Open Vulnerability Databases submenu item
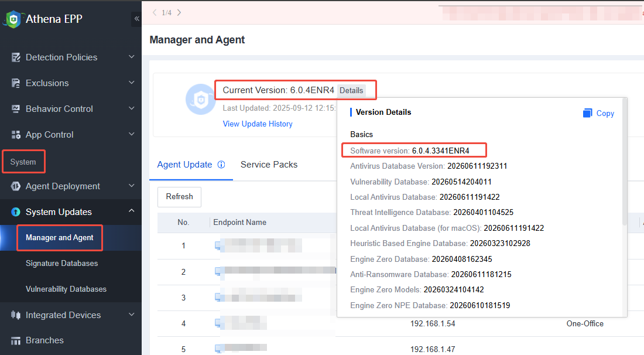Screen dimensions: 644x355 click(x=66, y=289)
